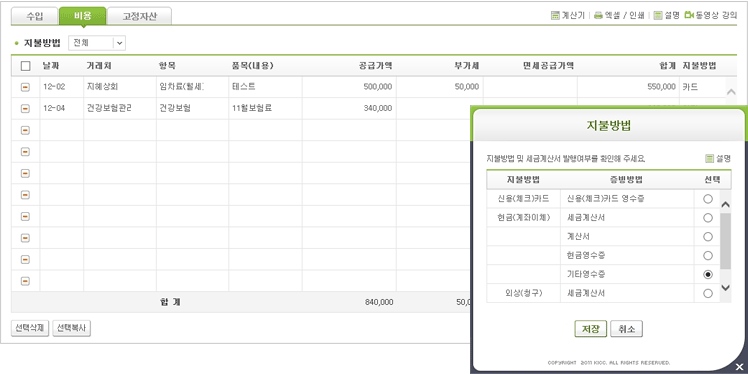Open the calculator (계산기) icon
Viewport: 748px width, 374px height.
coord(555,15)
